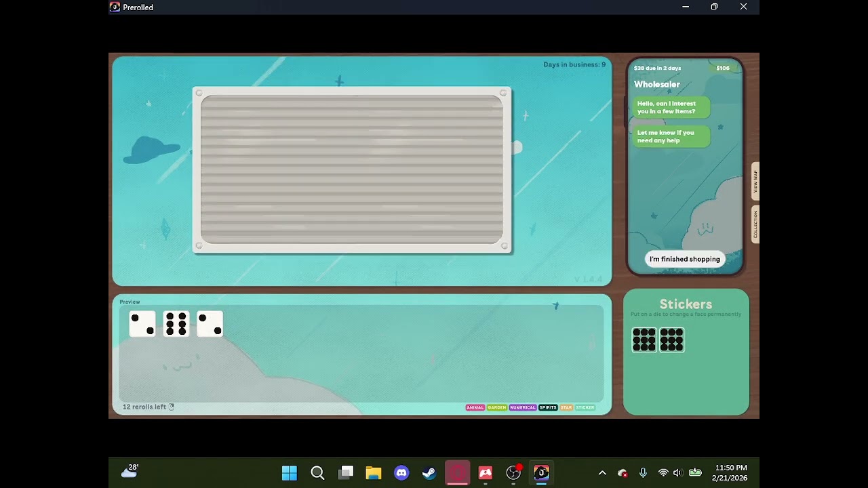Open Steam from the taskbar

tap(429, 472)
